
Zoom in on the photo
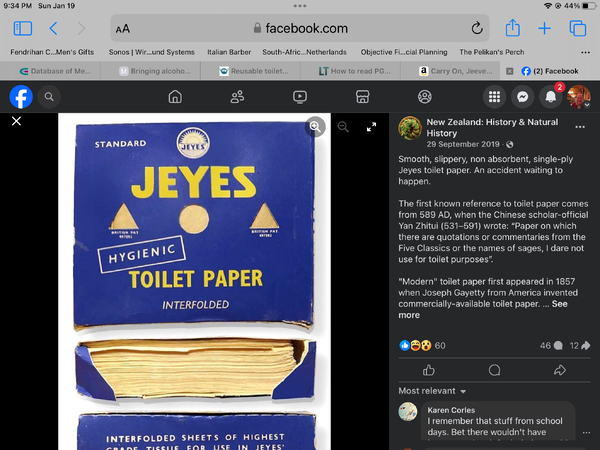(x=315, y=127)
